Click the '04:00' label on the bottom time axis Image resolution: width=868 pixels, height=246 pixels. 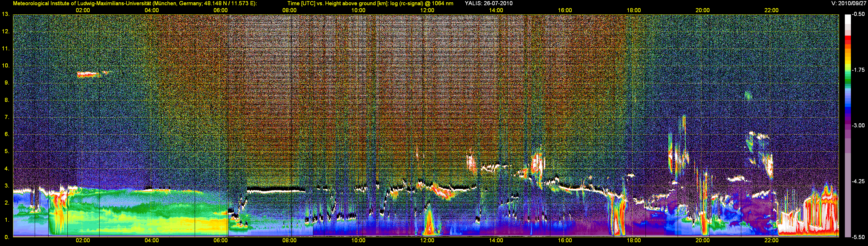coord(152,241)
